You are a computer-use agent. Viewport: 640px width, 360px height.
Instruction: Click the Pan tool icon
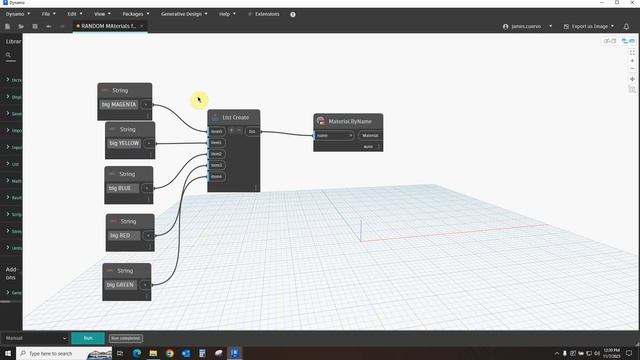click(x=632, y=79)
